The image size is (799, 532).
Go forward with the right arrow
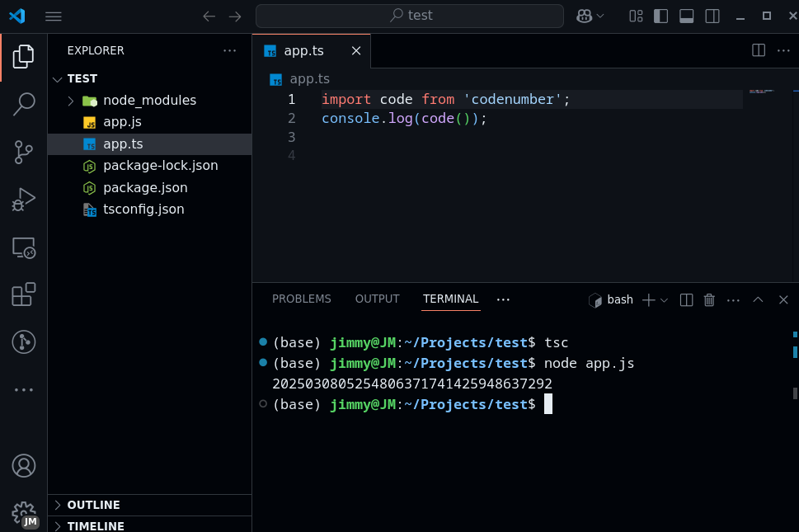[x=235, y=16]
